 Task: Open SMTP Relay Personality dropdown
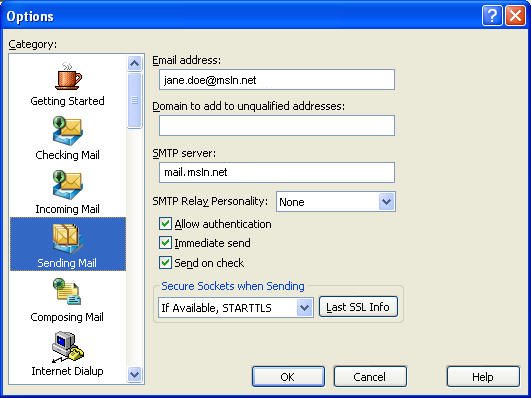[386, 202]
